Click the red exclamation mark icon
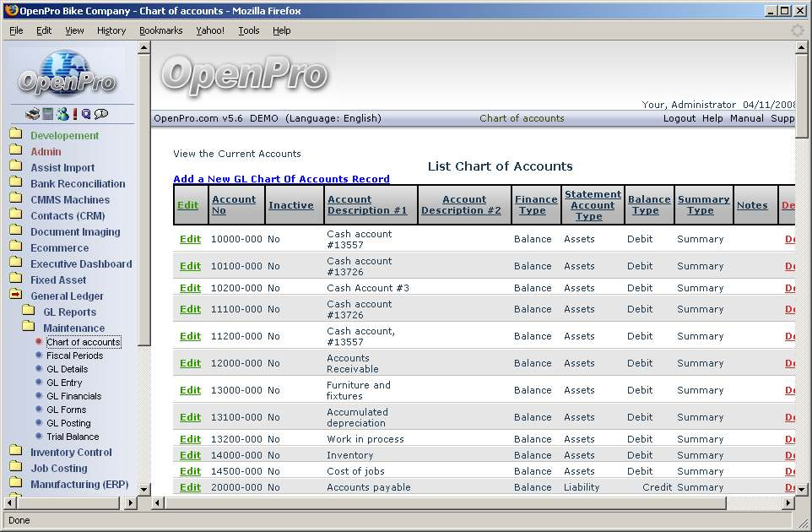 pos(74,114)
